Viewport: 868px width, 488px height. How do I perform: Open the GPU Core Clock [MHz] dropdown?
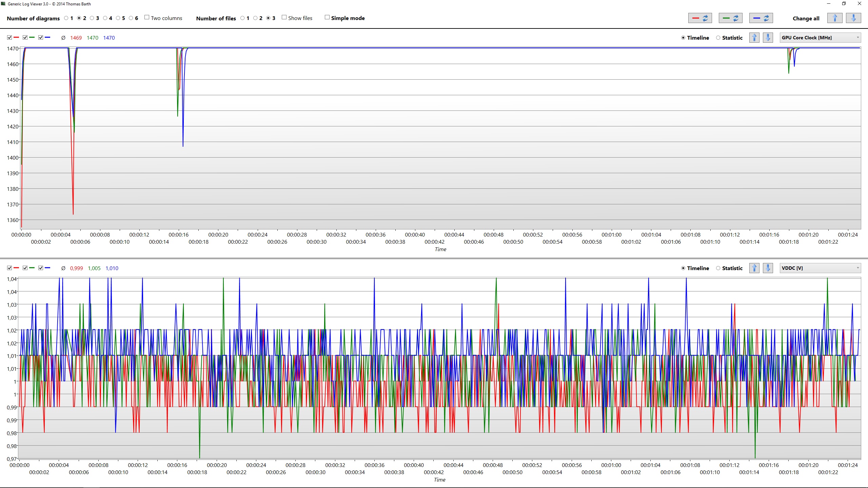click(820, 38)
